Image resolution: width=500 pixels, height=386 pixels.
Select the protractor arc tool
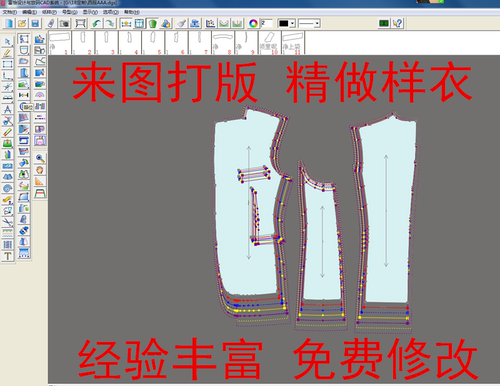[x=40, y=95]
